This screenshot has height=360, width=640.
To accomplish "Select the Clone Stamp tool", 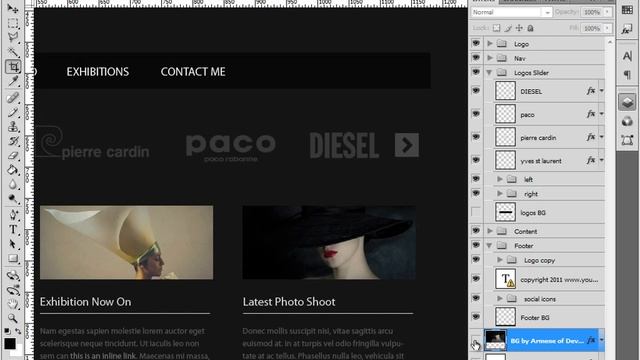I will pyautogui.click(x=13, y=127).
